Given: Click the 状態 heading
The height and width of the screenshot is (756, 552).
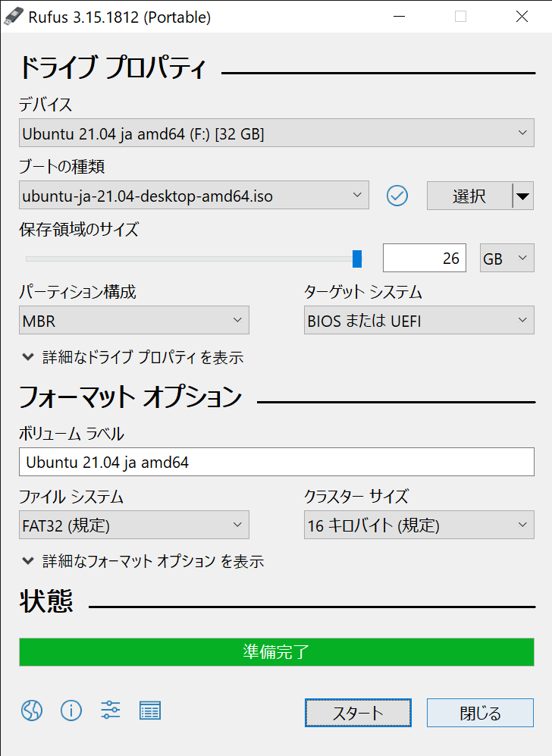Looking at the screenshot, I should coord(46,601).
